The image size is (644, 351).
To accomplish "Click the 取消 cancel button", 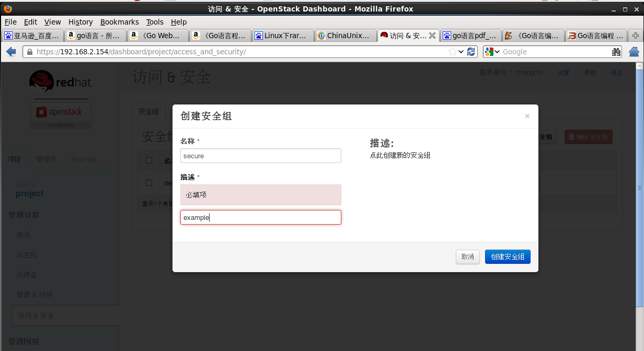I will point(467,256).
